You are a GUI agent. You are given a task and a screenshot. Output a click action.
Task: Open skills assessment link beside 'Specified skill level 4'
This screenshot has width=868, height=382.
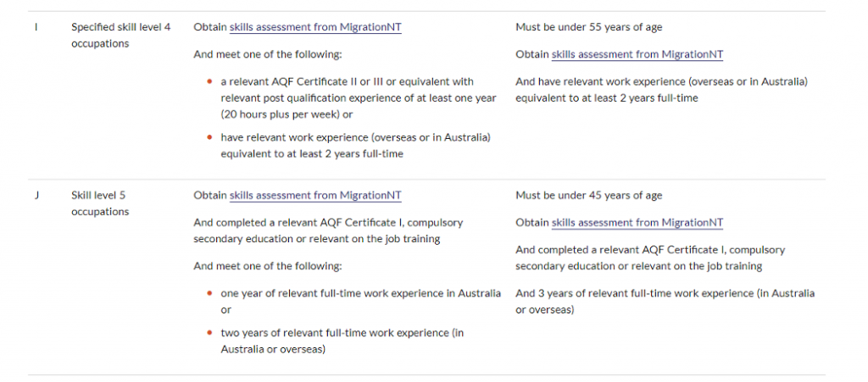[315, 27]
